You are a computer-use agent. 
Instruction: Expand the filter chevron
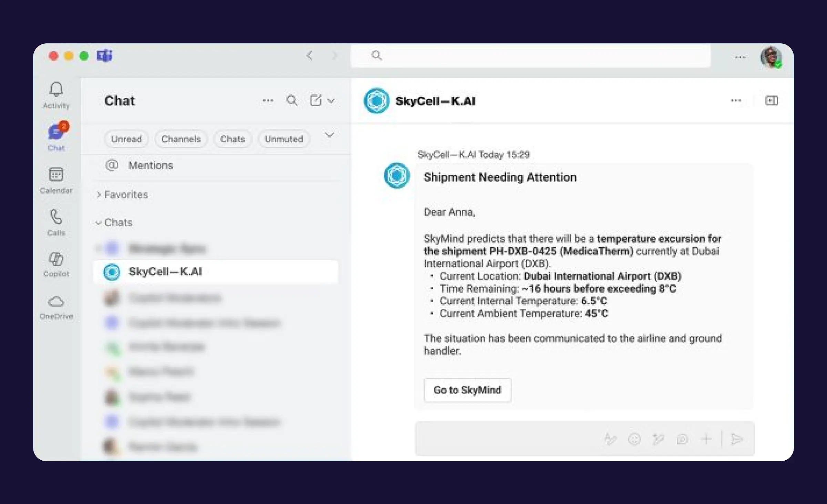330,135
